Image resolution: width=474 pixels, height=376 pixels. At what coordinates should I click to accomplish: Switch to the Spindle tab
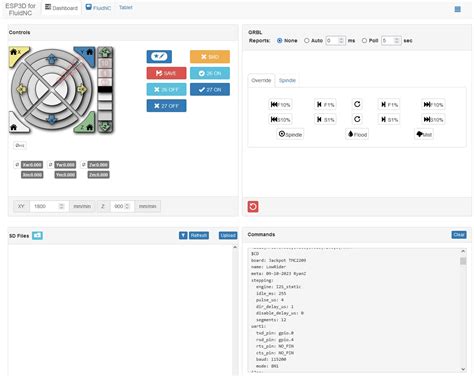pyautogui.click(x=287, y=80)
